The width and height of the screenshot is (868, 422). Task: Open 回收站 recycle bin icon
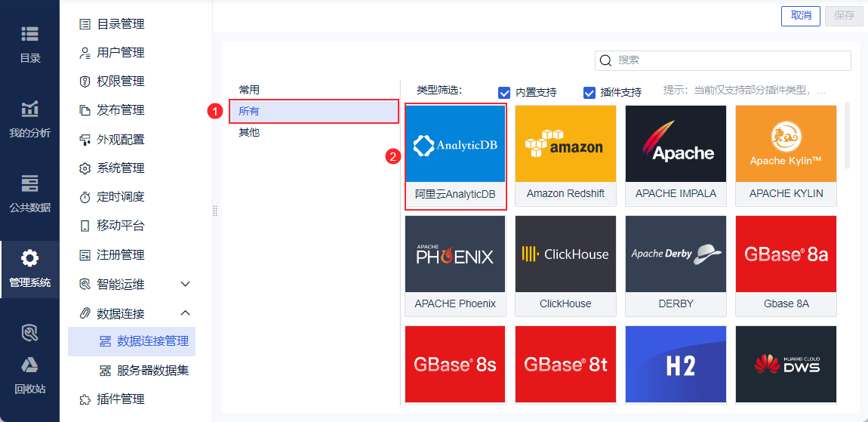(30, 365)
